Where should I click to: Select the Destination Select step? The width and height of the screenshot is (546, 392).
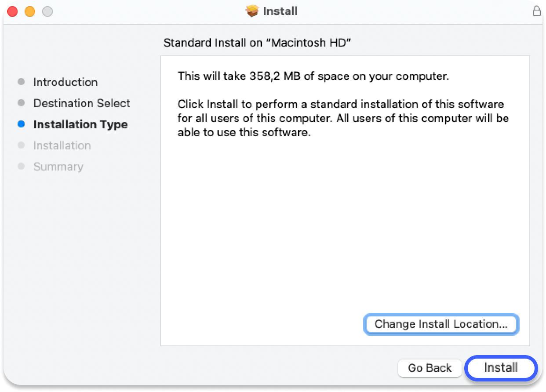[x=82, y=103]
